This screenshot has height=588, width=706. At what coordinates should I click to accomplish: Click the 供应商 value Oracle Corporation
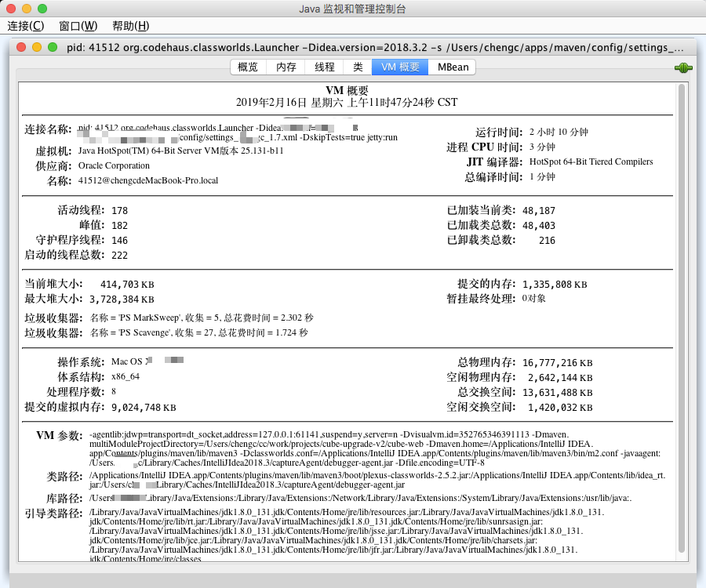[114, 165]
